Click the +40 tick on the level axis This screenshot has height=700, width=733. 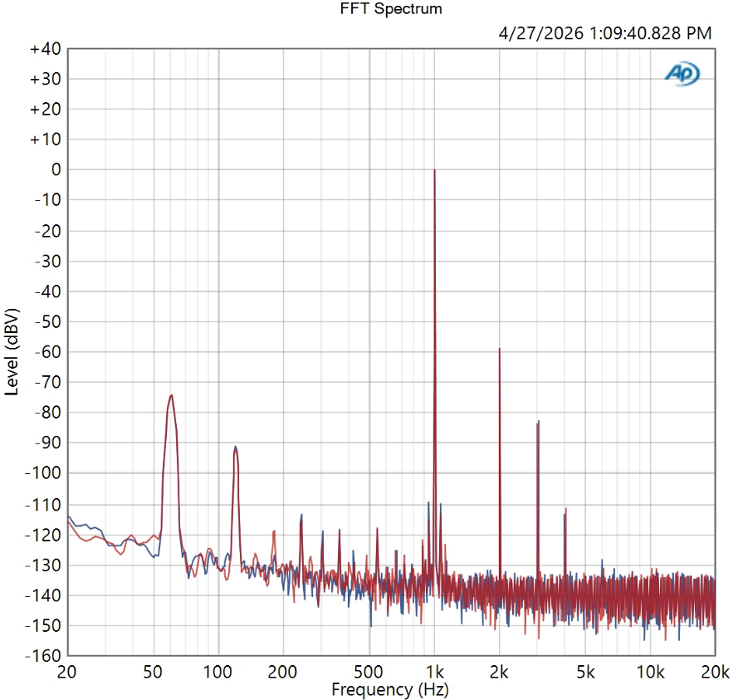click(x=46, y=49)
